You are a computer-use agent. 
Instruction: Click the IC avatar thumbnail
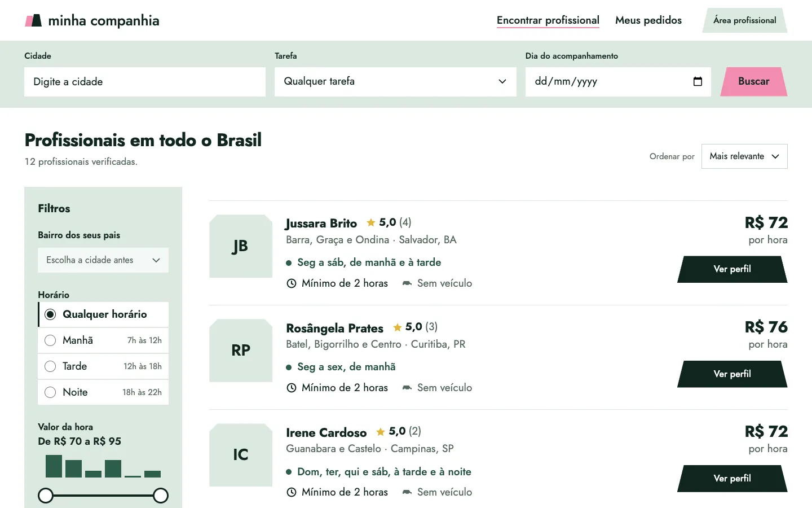click(241, 455)
